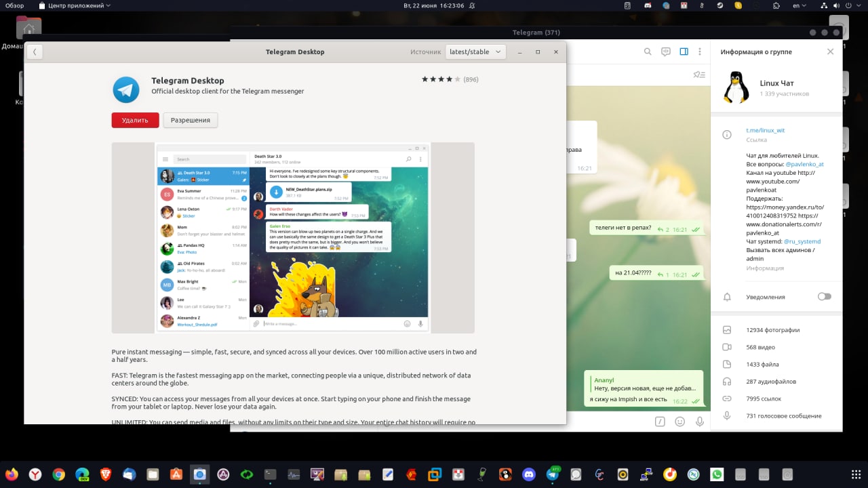This screenshot has height=488, width=868.
Task: Open the t.me/linux_wit link
Action: pos(765,130)
